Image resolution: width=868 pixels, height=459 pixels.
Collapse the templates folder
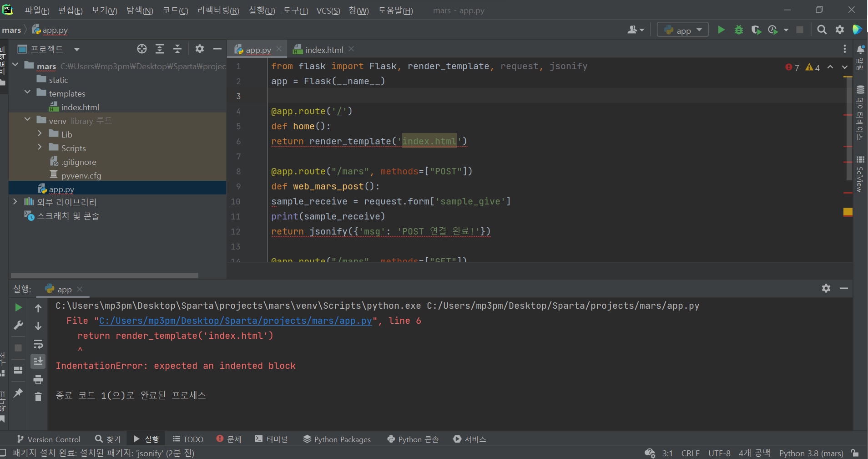click(x=27, y=92)
